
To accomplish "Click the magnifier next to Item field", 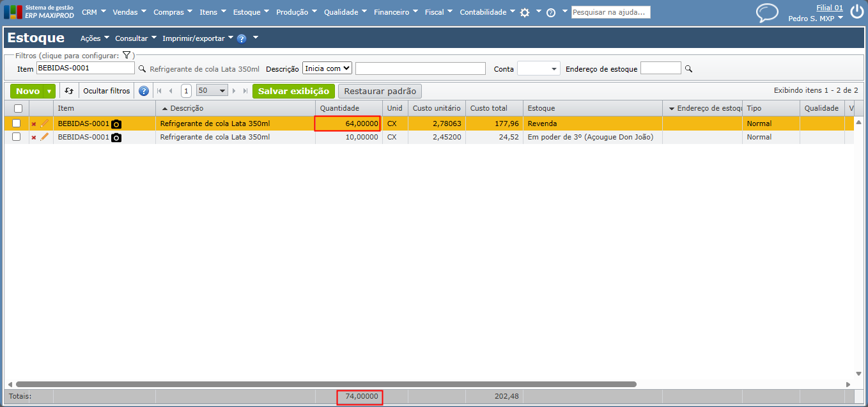I will point(143,68).
